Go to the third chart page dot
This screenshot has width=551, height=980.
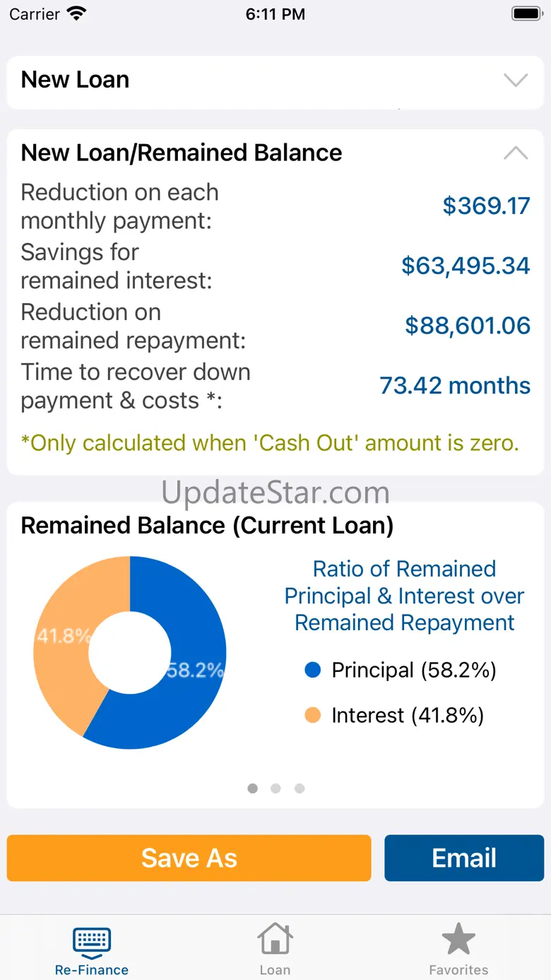click(x=300, y=789)
